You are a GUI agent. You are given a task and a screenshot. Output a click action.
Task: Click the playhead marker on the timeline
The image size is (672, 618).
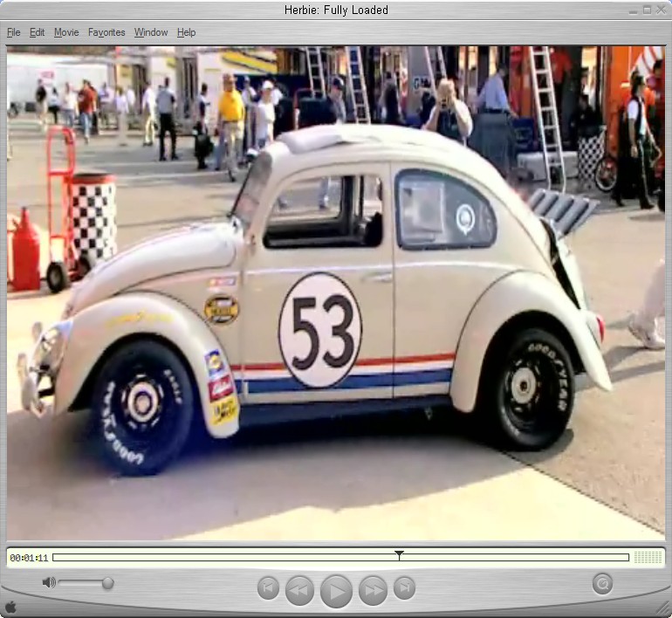[x=399, y=555]
